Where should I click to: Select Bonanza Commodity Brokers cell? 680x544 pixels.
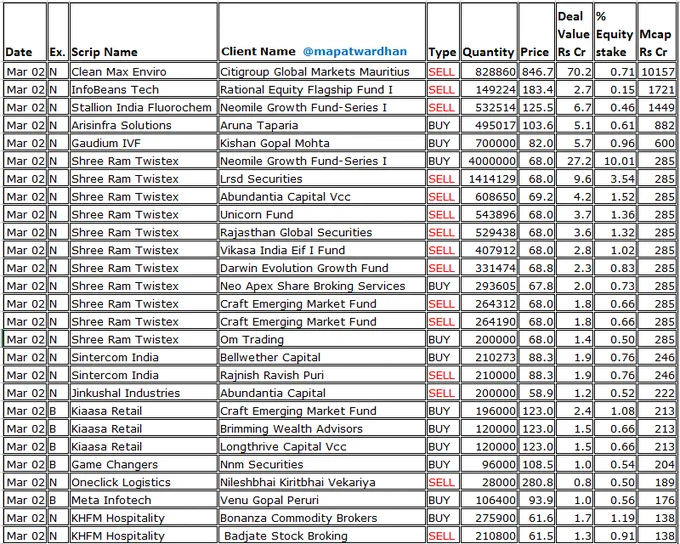tap(322, 518)
